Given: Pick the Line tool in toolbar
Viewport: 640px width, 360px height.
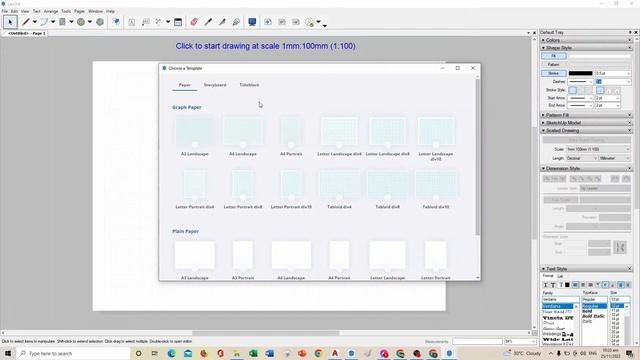Looking at the screenshot, I should 26,22.
